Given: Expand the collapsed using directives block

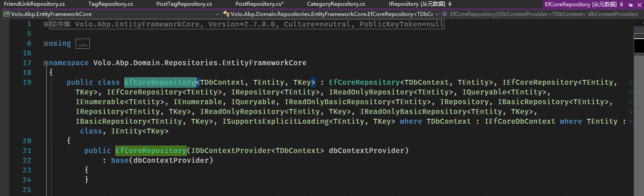Looking at the screenshot, I should pyautogui.click(x=46, y=43).
